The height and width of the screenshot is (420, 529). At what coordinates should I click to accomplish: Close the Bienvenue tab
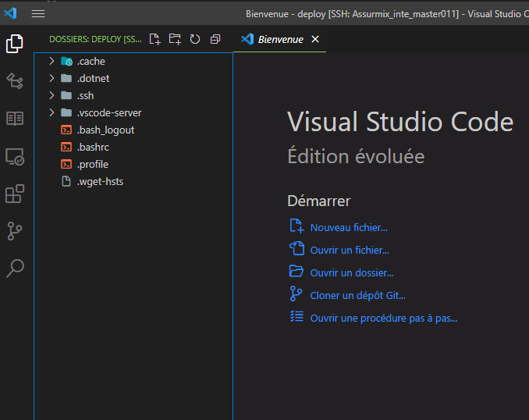pos(315,39)
